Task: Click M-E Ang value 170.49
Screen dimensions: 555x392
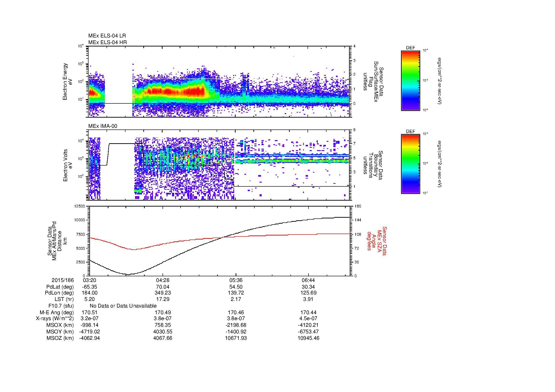Action: (163, 313)
